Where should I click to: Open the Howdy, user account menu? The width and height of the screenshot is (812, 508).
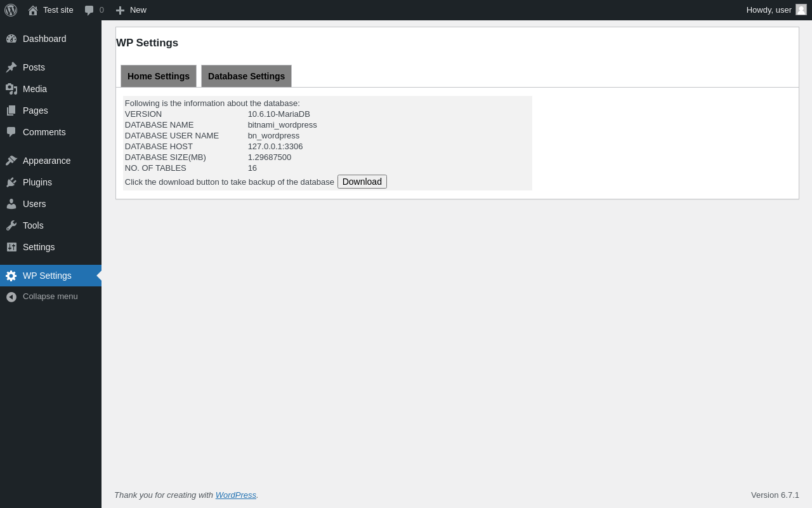(776, 10)
